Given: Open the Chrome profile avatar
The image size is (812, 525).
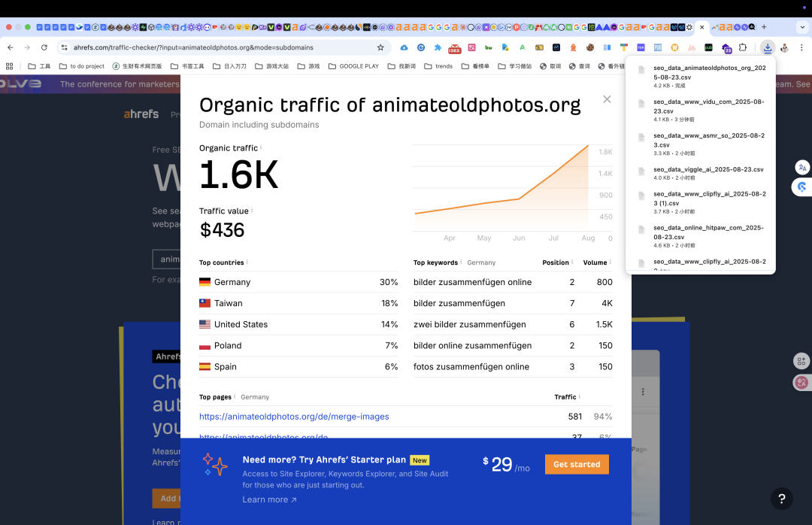Looking at the screenshot, I should pyautogui.click(x=784, y=47).
